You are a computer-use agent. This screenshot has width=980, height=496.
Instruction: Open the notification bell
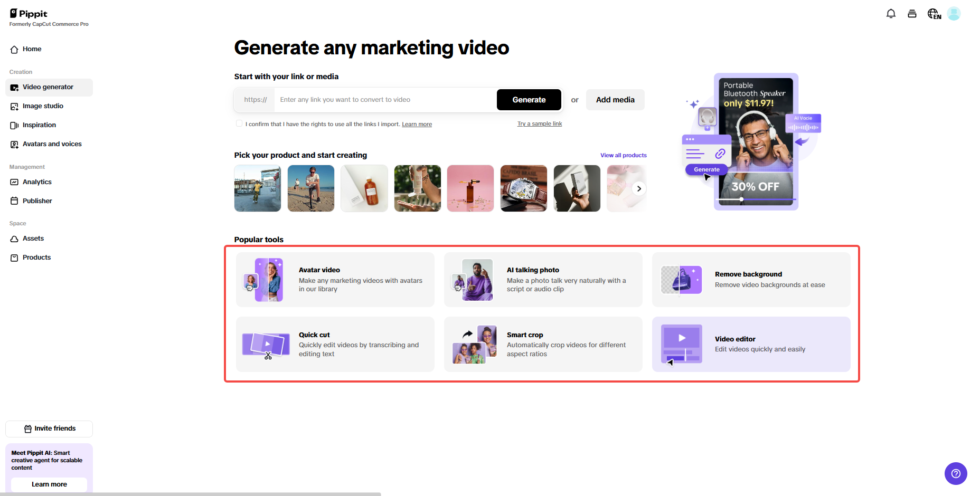[891, 13]
